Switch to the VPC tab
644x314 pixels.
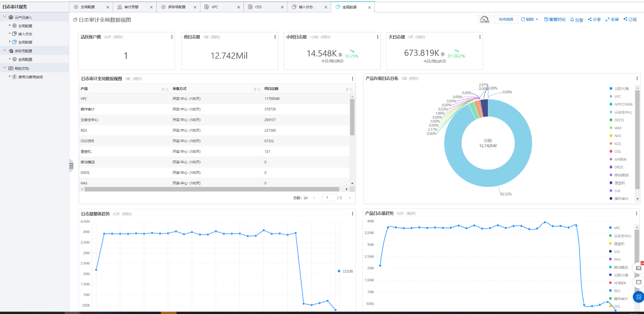[x=222, y=7]
